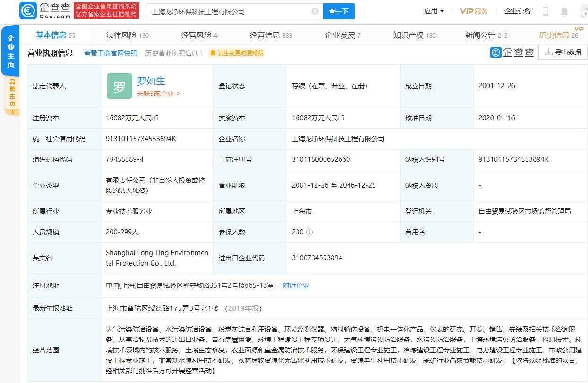Screen dimensions: 588x383
Task: Click the 查一下 search button
Action: 339,11
